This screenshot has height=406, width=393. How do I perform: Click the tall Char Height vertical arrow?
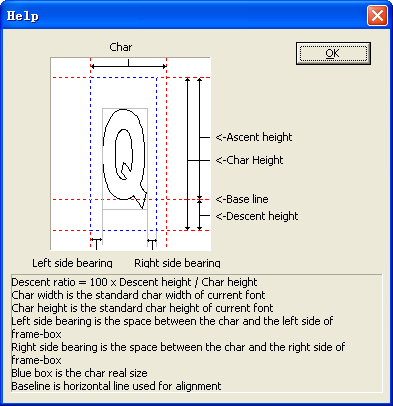pyautogui.click(x=187, y=154)
